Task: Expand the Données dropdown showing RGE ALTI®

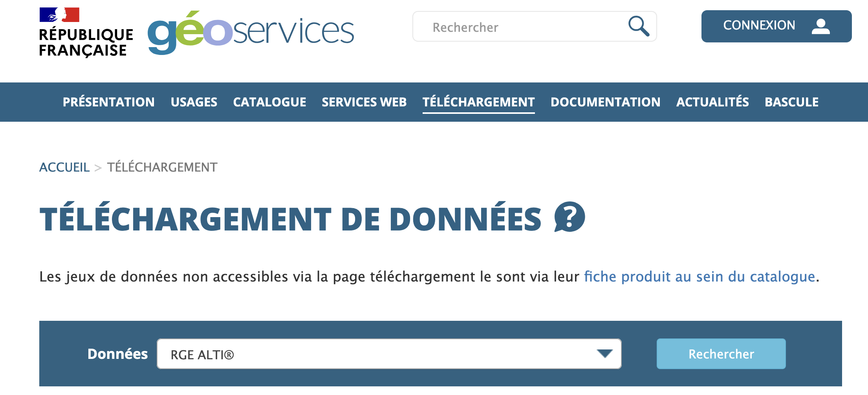Action: pyautogui.click(x=389, y=354)
